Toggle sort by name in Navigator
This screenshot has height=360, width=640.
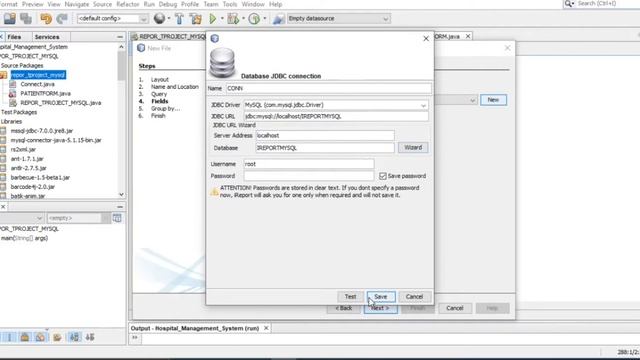tap(74, 337)
